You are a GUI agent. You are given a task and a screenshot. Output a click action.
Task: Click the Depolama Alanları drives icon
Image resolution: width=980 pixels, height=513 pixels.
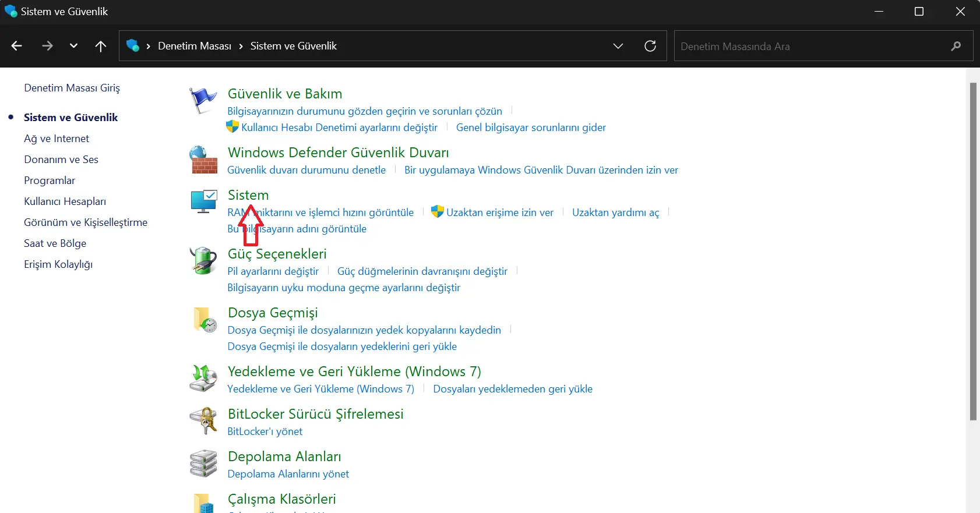203,463
